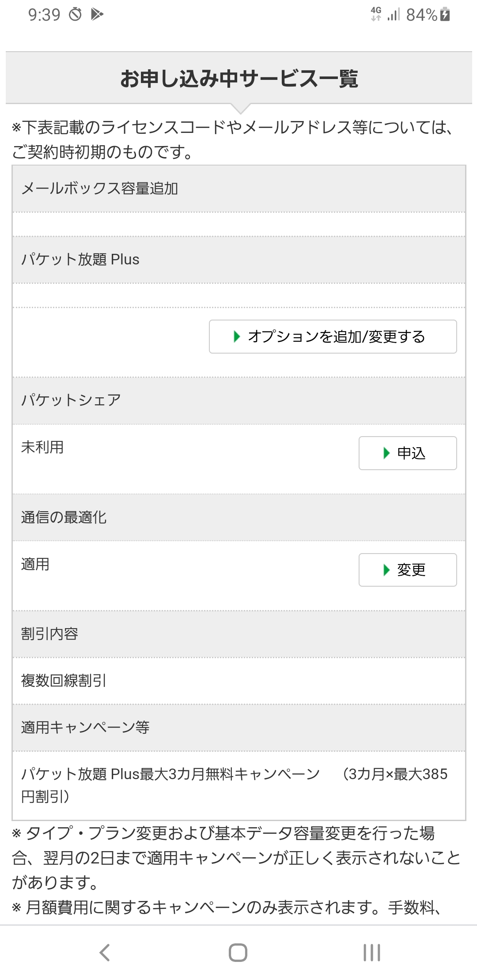Open the recent apps navigation icon
Screen dimensions: 477x980
coord(371,952)
